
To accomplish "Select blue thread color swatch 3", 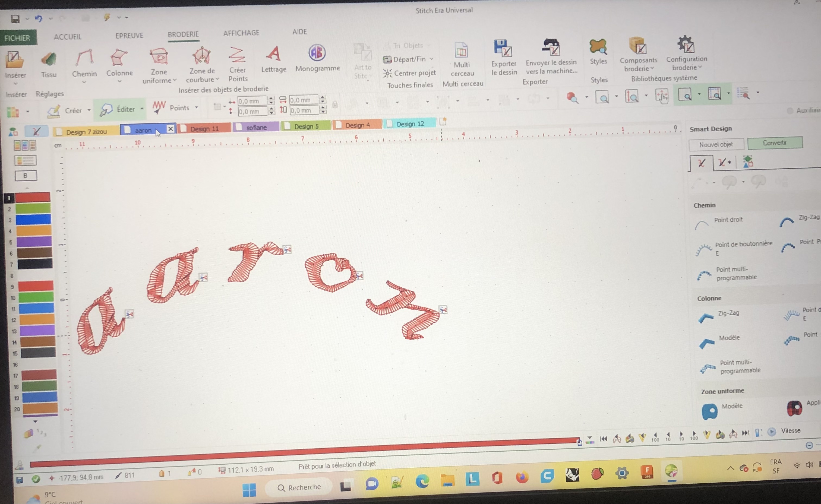I will (x=33, y=219).
